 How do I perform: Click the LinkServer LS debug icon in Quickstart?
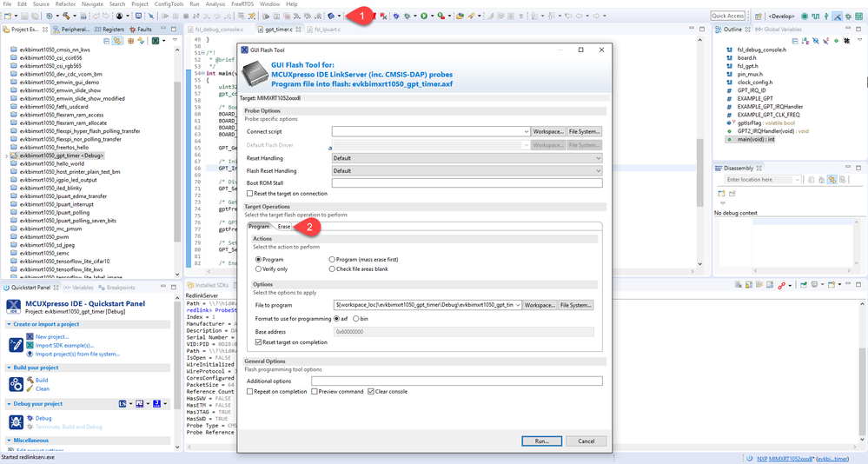pos(123,404)
